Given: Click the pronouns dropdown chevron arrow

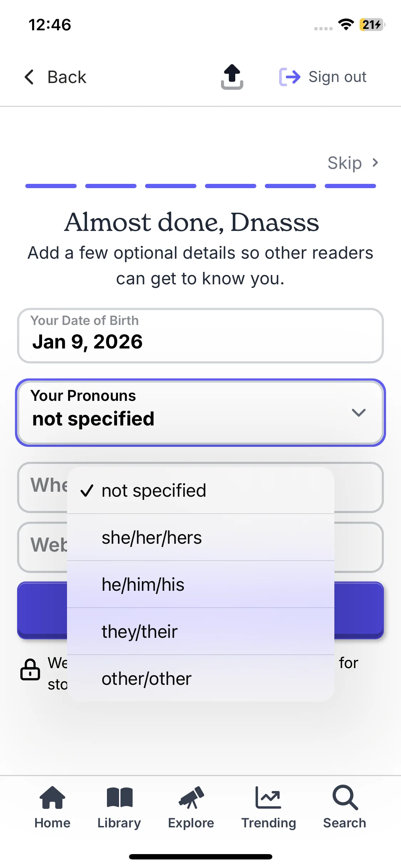Looking at the screenshot, I should 359,413.
